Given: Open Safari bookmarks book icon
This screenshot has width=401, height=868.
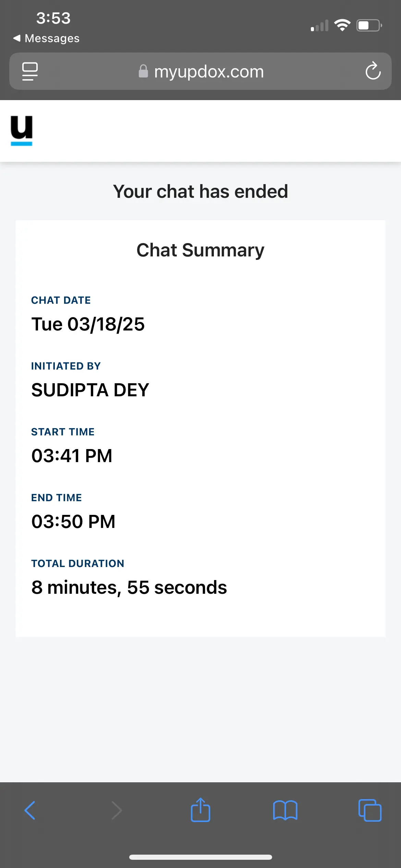Looking at the screenshot, I should pos(285,810).
